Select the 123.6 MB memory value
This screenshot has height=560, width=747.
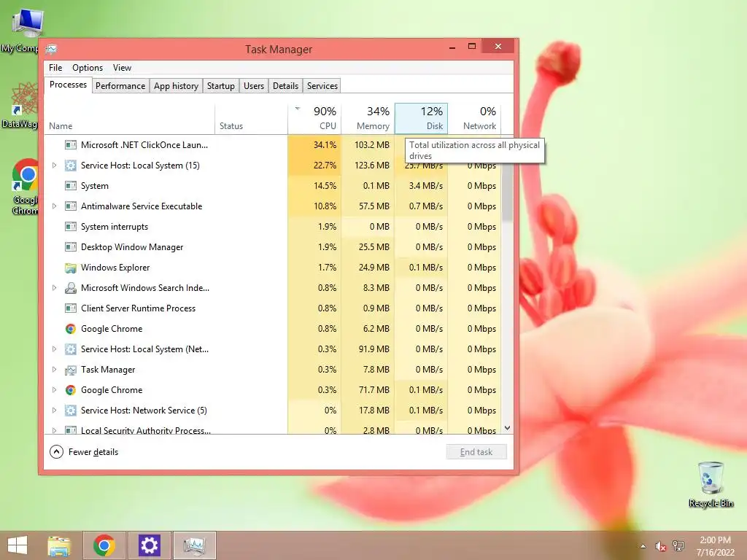(x=368, y=166)
